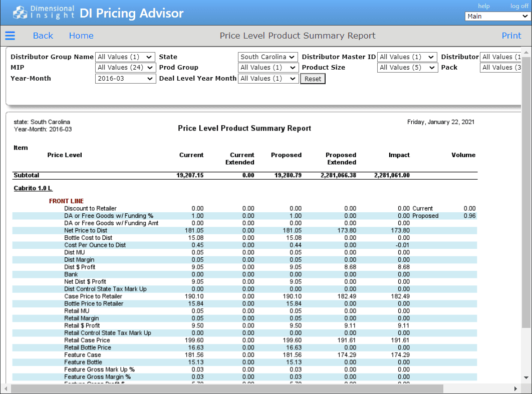Expand the Deal Level Year Month dropdown
The image size is (532, 394).
(268, 78)
